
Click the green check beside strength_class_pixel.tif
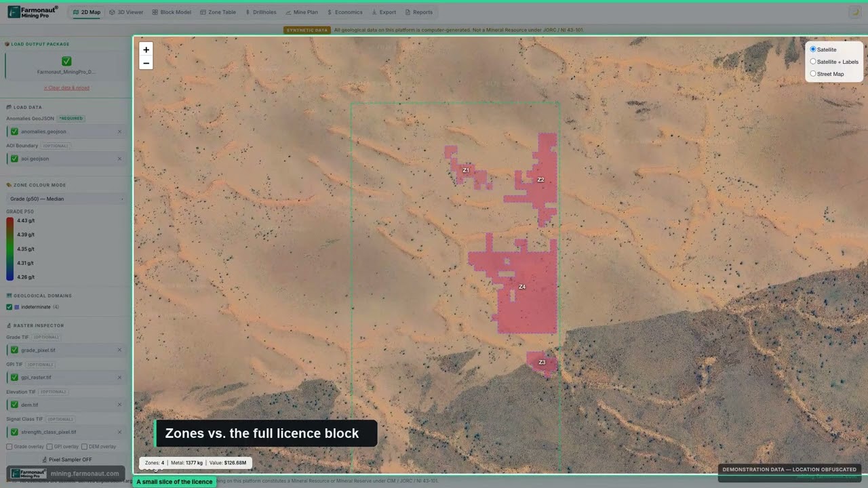tap(14, 432)
